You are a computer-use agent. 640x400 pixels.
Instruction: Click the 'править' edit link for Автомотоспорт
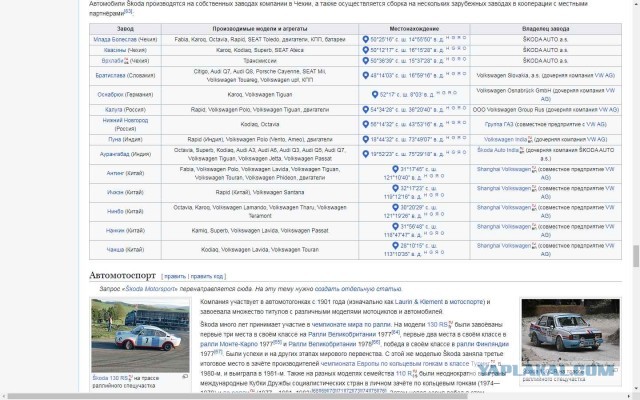point(175,276)
